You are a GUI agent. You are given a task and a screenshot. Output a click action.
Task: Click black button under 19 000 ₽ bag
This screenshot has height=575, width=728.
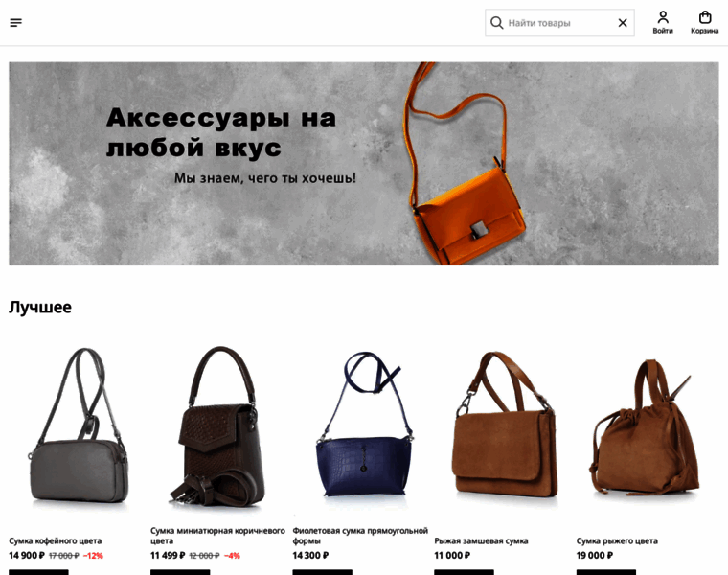[606, 572]
